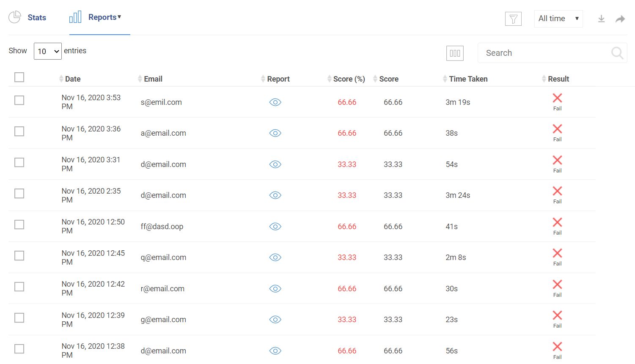Click Fail X icon for ff@dasd.oop

(557, 222)
